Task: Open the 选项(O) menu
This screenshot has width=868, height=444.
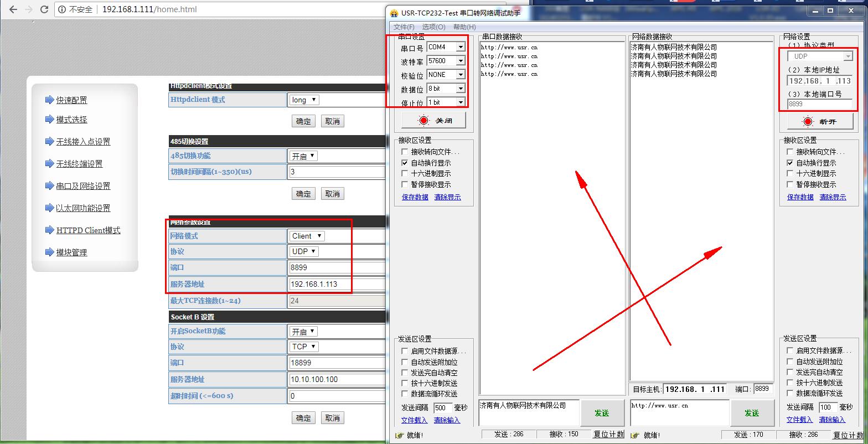Action: 433,27
